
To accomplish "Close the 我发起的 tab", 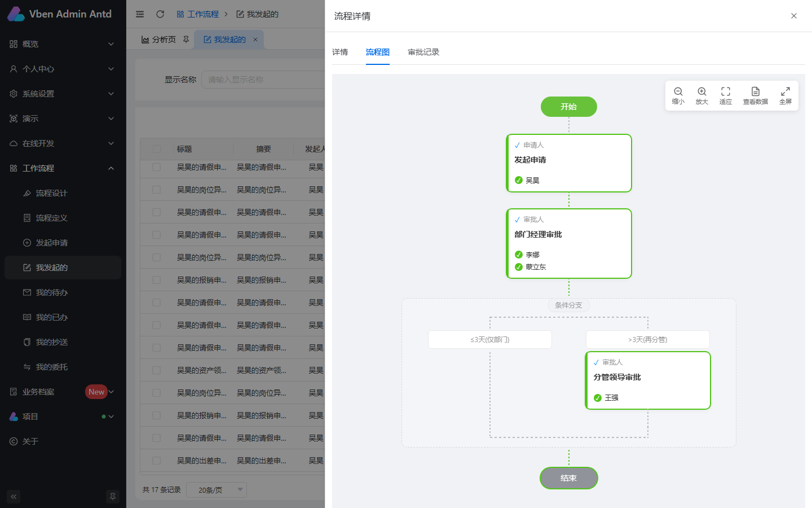I will click(x=255, y=40).
